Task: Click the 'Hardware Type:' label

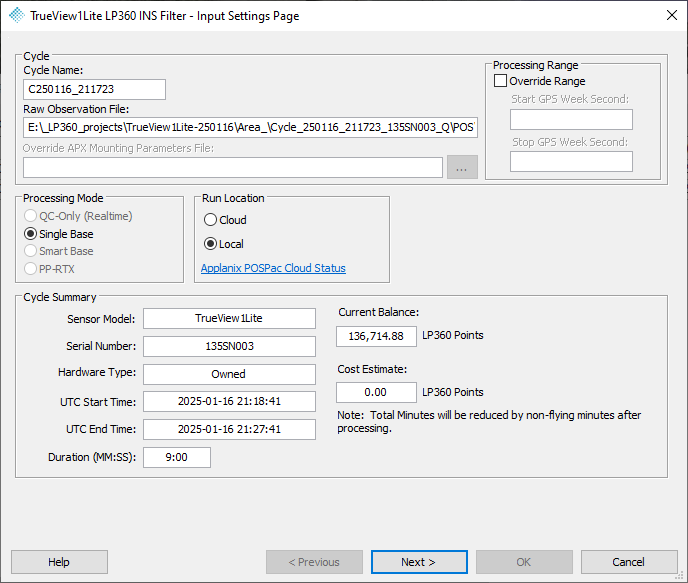Action: pos(97,372)
